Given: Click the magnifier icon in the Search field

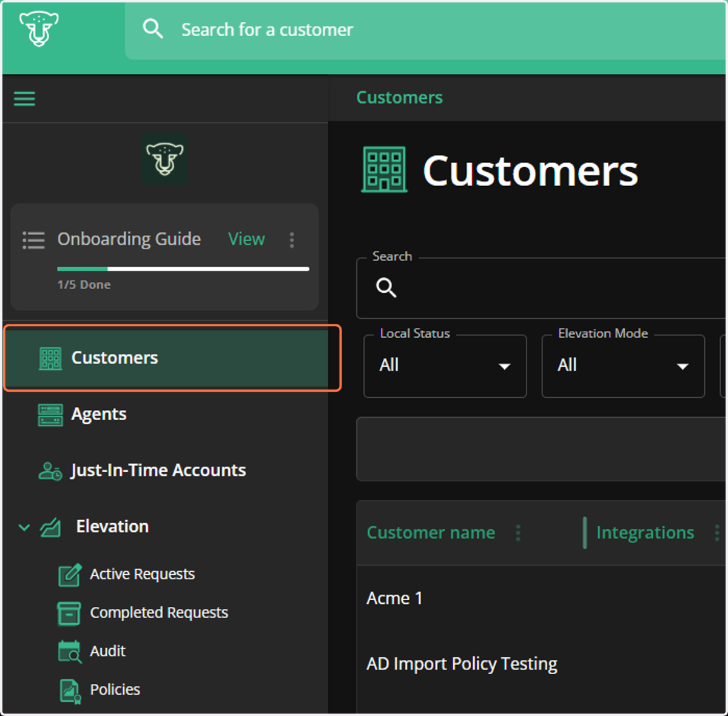Looking at the screenshot, I should pyautogui.click(x=386, y=287).
